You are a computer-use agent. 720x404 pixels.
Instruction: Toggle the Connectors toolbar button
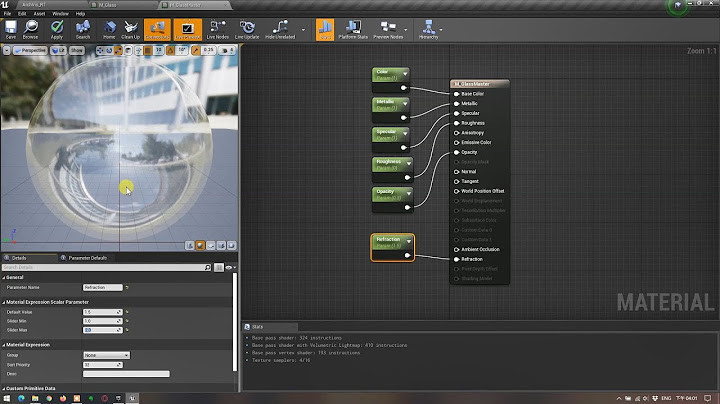[x=157, y=30]
